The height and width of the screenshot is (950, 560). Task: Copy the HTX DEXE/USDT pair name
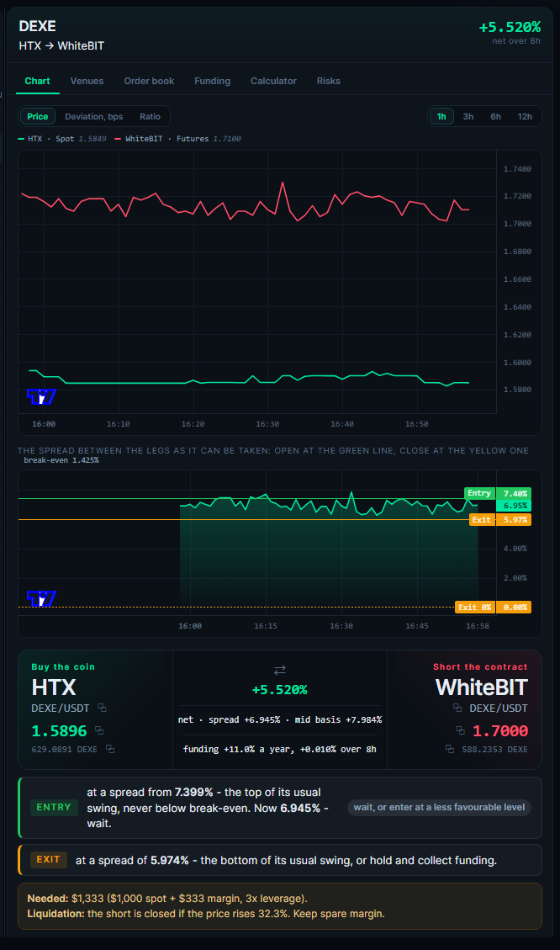(x=103, y=708)
